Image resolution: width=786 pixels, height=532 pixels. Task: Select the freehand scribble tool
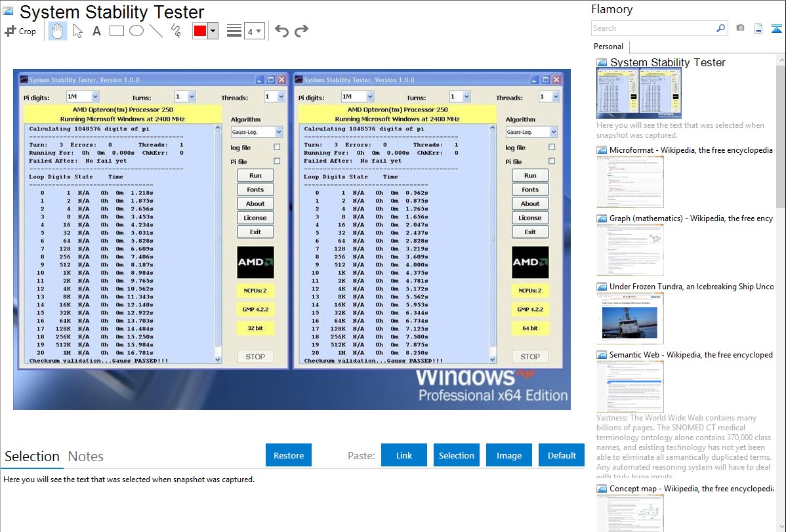pyautogui.click(x=176, y=31)
